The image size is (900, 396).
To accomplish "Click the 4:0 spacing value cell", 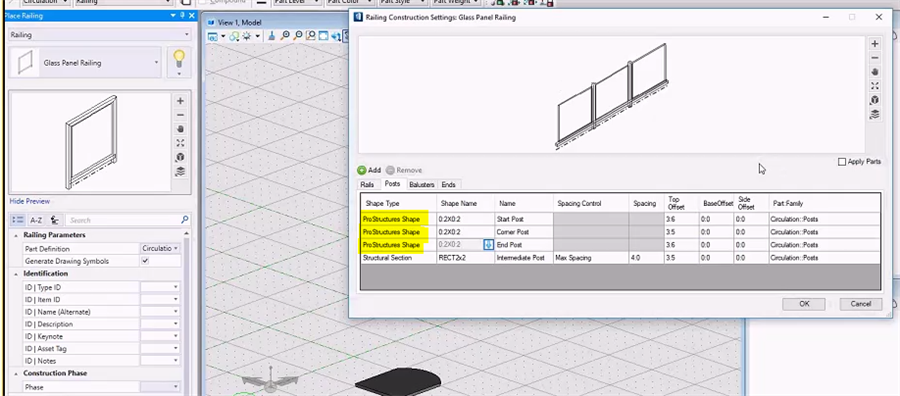I will pyautogui.click(x=646, y=258).
